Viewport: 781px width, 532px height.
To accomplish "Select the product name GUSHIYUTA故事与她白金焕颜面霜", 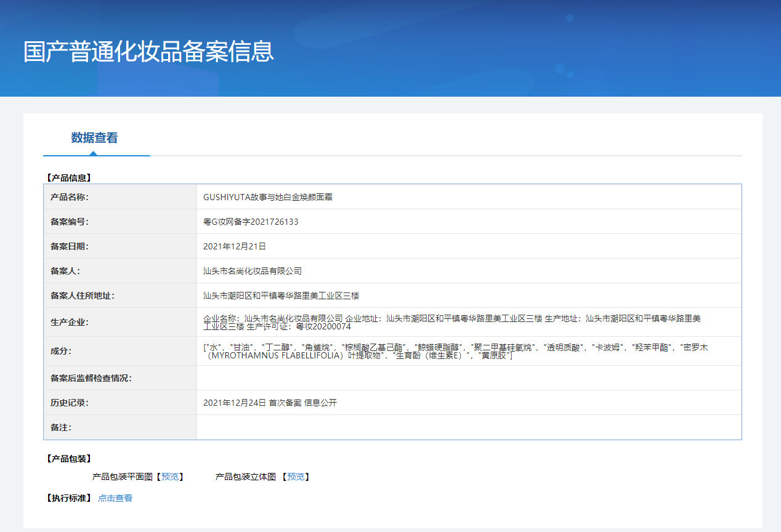I will tap(268, 197).
